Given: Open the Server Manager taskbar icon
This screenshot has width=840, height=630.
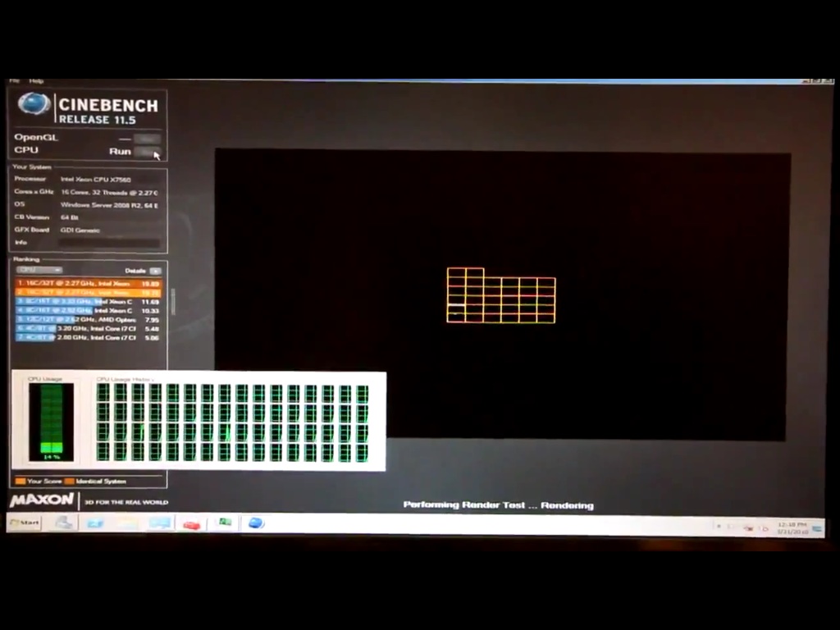Looking at the screenshot, I should coord(64,523).
